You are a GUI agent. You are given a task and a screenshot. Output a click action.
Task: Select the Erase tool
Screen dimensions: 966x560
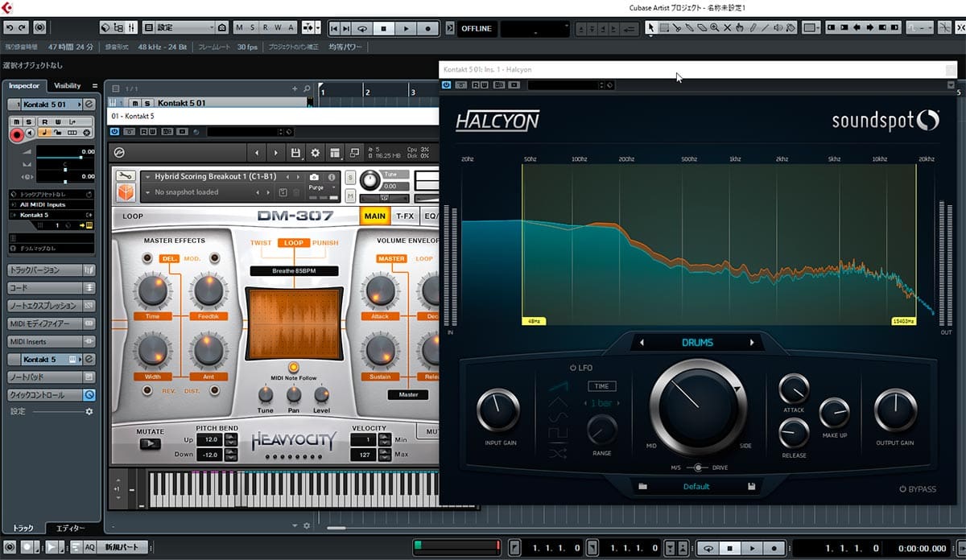pos(702,27)
